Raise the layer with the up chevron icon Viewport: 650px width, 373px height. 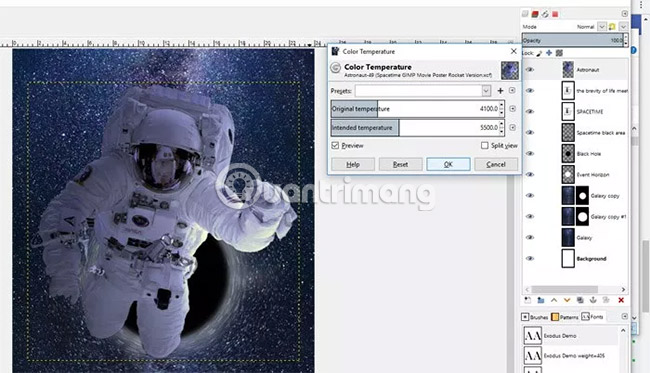coord(554,300)
